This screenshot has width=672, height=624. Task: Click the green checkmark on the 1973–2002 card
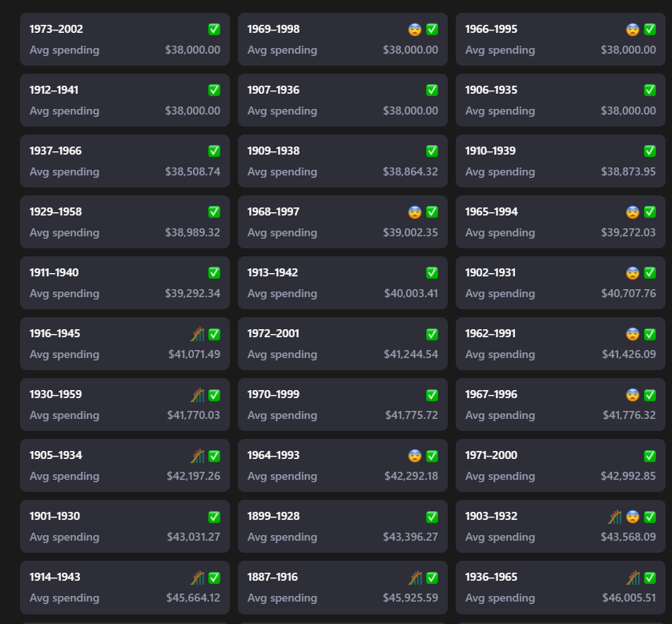tap(214, 30)
